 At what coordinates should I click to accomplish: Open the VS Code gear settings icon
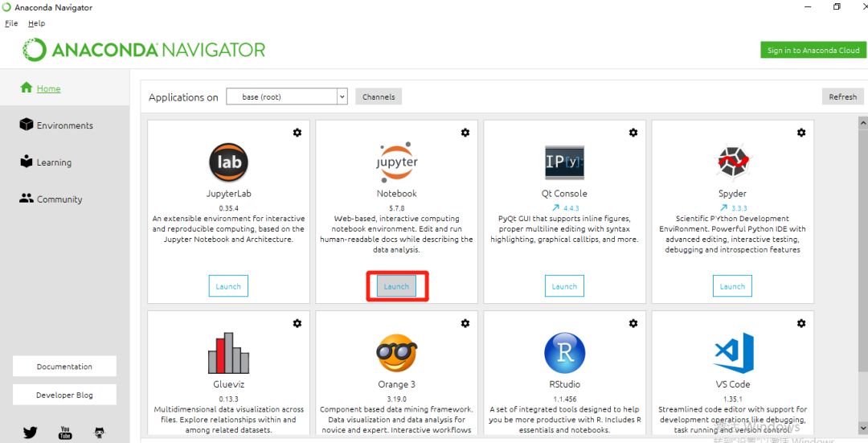point(801,323)
